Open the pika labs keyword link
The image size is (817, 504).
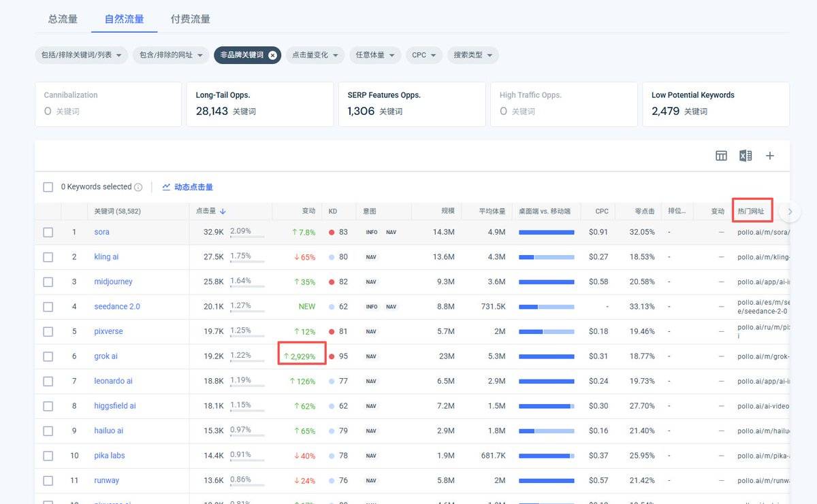110,456
